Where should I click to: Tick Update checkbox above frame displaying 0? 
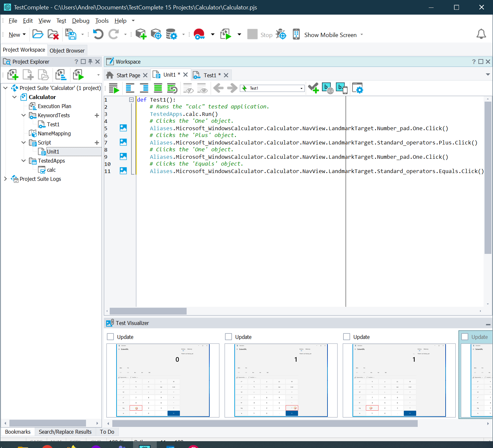[110, 337]
